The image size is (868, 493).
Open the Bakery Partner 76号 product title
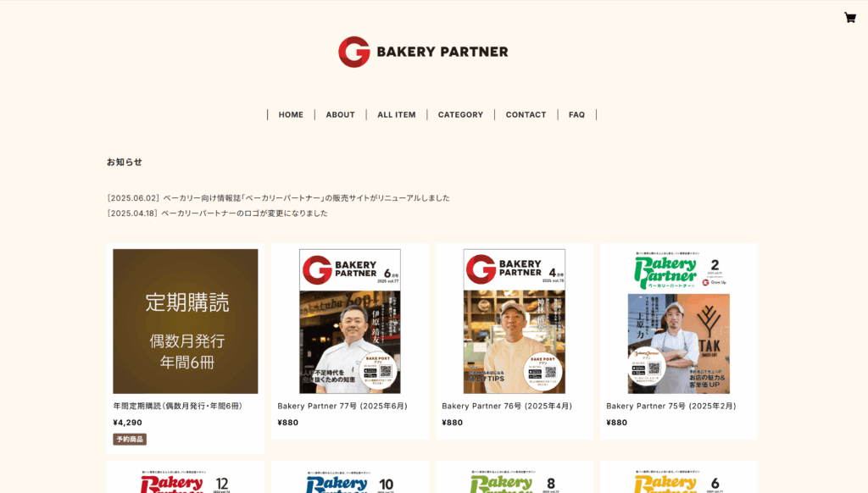pyautogui.click(x=507, y=406)
